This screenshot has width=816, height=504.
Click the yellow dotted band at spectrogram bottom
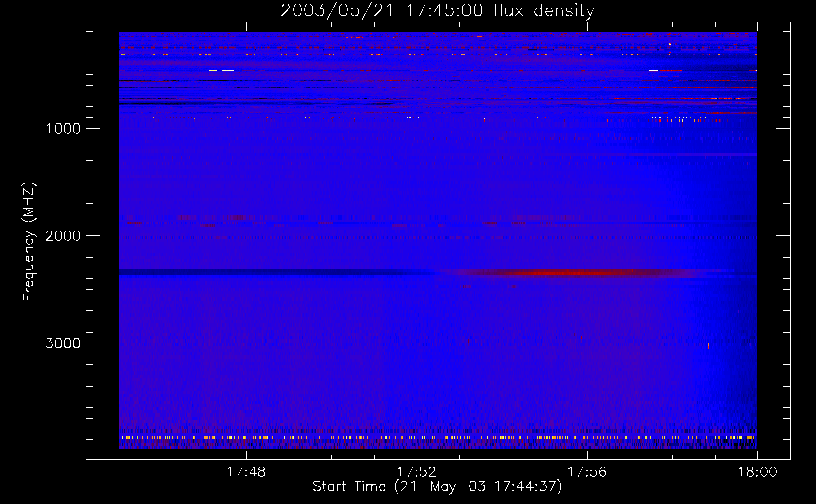[x=438, y=437]
